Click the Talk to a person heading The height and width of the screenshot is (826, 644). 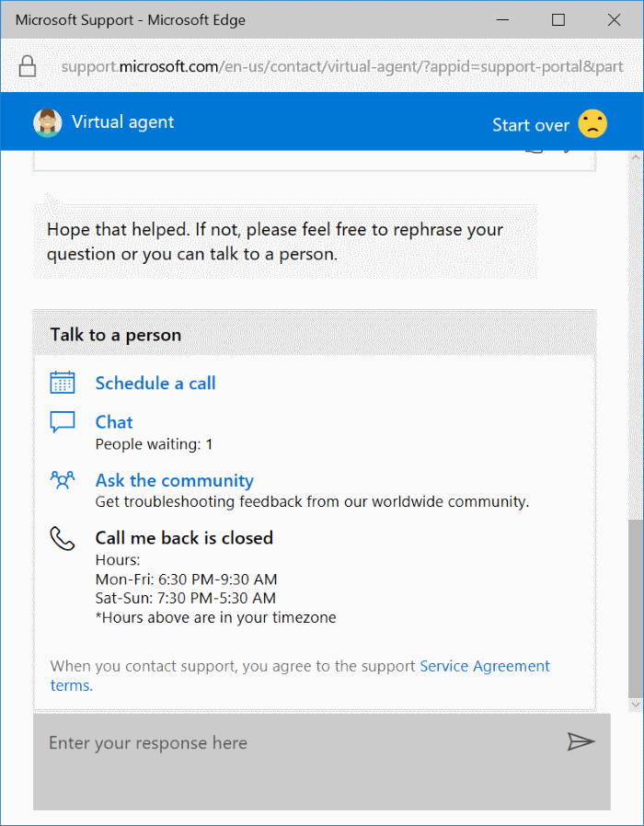pyautogui.click(x=115, y=335)
